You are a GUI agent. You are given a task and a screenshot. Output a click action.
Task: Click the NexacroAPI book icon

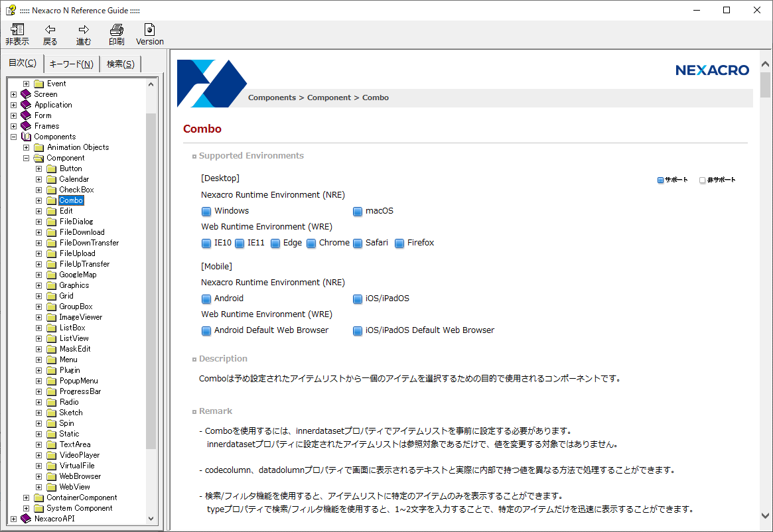point(26,519)
